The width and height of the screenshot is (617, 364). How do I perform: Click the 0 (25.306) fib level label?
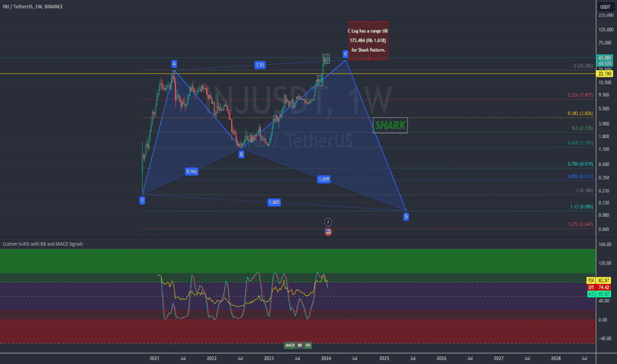coord(583,66)
